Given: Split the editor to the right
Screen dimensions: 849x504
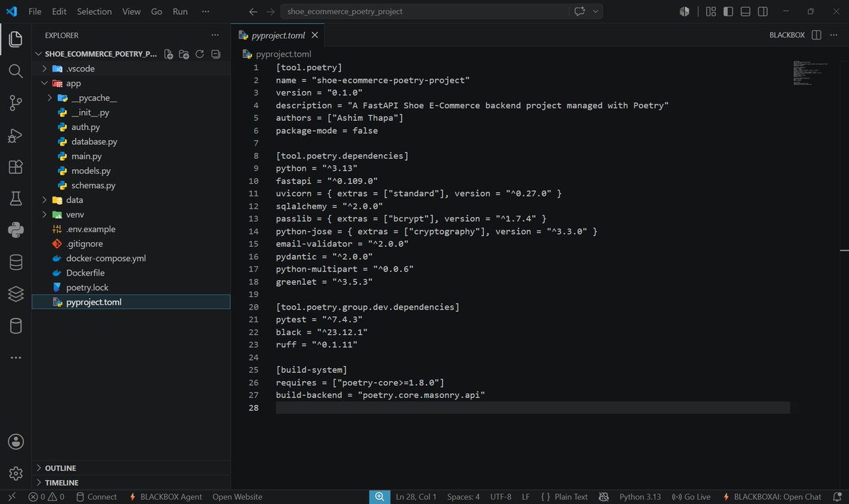Looking at the screenshot, I should pyautogui.click(x=816, y=35).
